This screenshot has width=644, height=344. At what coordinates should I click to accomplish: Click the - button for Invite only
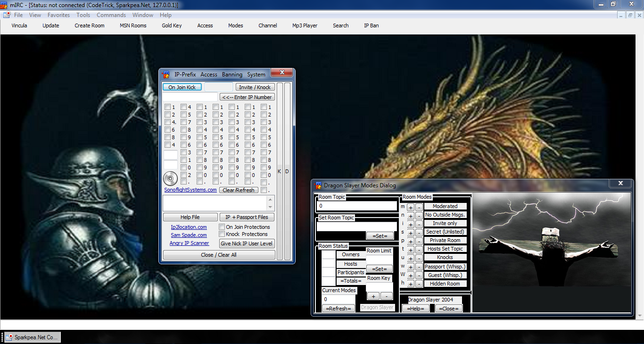click(419, 224)
